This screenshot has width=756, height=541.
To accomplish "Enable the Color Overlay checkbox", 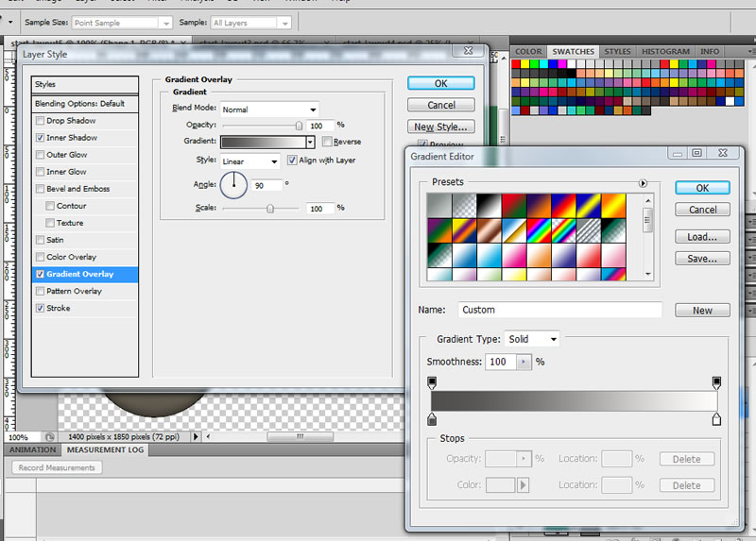I will click(x=40, y=257).
